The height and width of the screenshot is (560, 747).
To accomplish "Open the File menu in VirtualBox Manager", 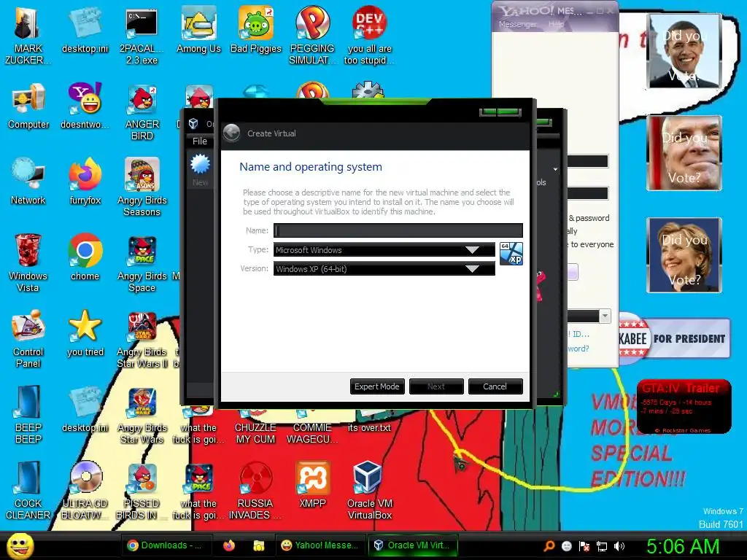I will pos(200,141).
